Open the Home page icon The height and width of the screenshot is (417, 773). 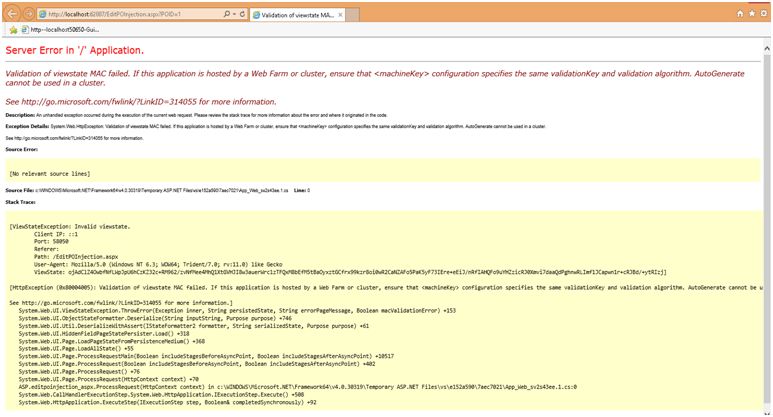(739, 14)
